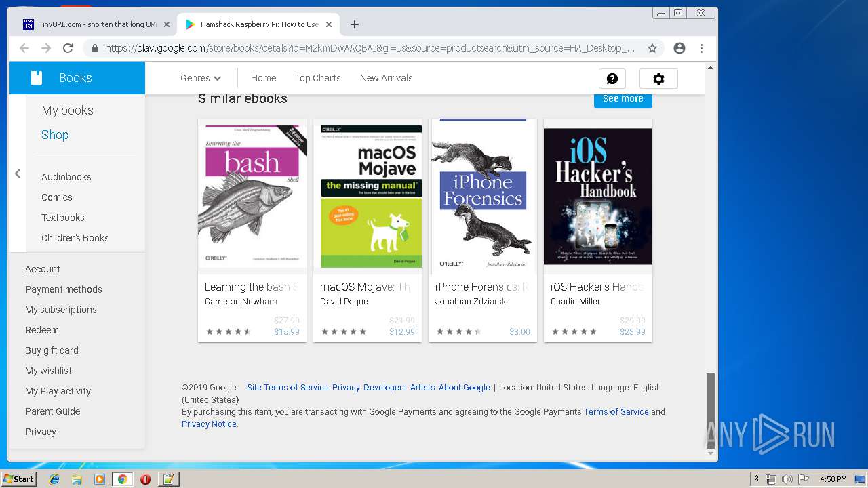Click the See more button
This screenshot has width=868, height=488.
pyautogui.click(x=623, y=99)
